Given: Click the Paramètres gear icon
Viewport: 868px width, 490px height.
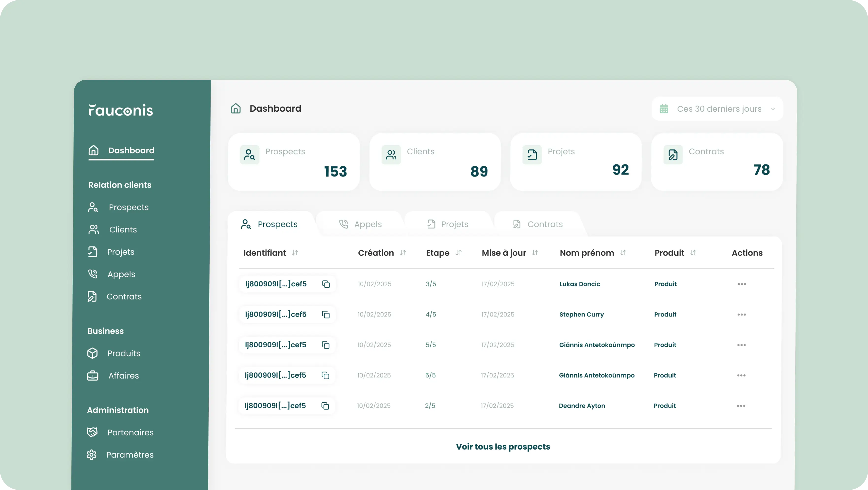Looking at the screenshot, I should 91,455.
